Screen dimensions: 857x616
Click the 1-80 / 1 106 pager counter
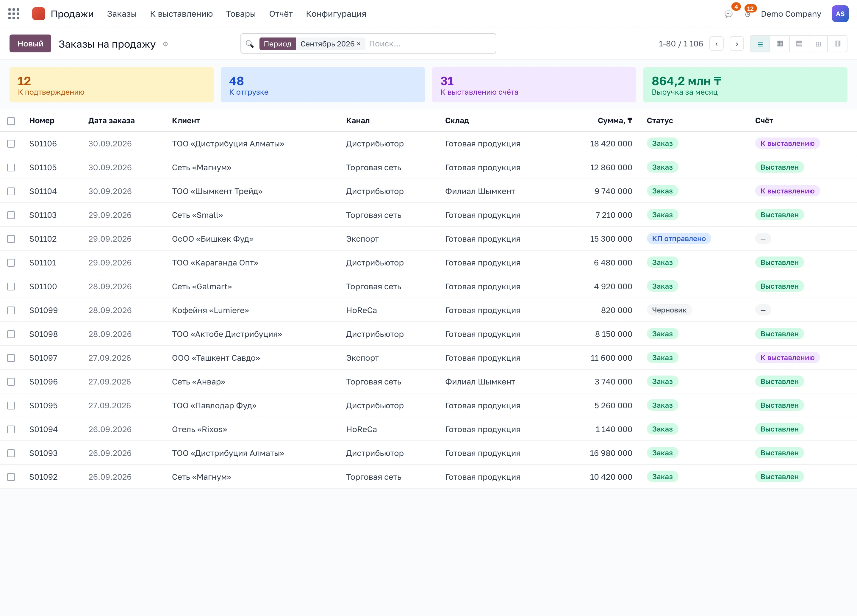click(681, 44)
